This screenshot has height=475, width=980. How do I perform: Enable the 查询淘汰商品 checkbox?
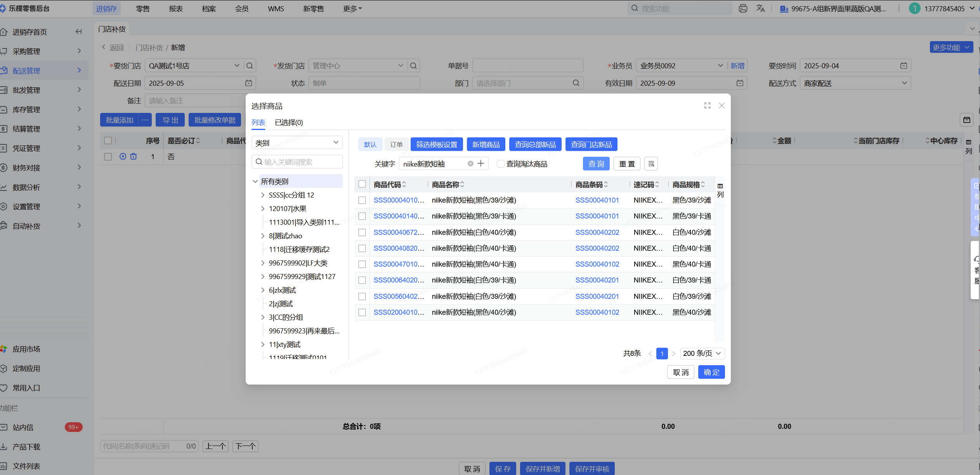tap(501, 164)
